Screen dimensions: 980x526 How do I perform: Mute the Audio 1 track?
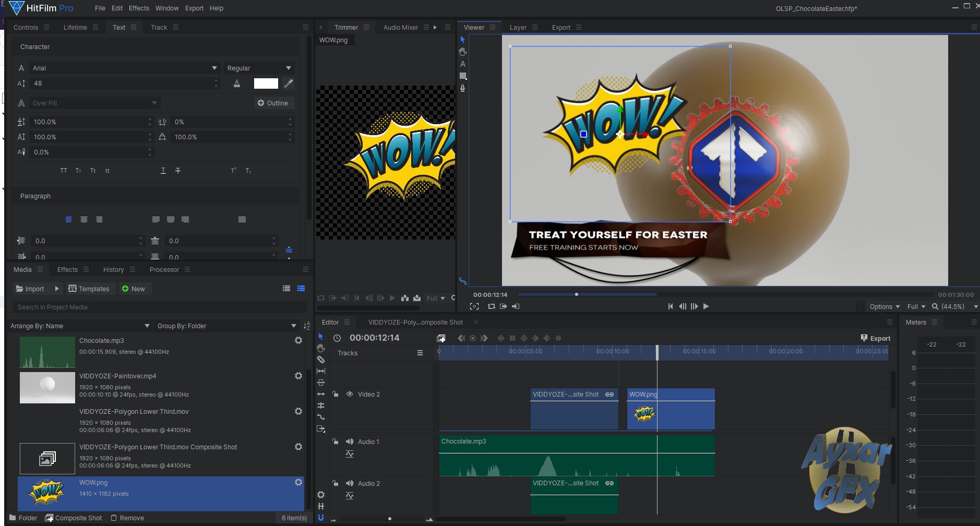click(x=350, y=441)
